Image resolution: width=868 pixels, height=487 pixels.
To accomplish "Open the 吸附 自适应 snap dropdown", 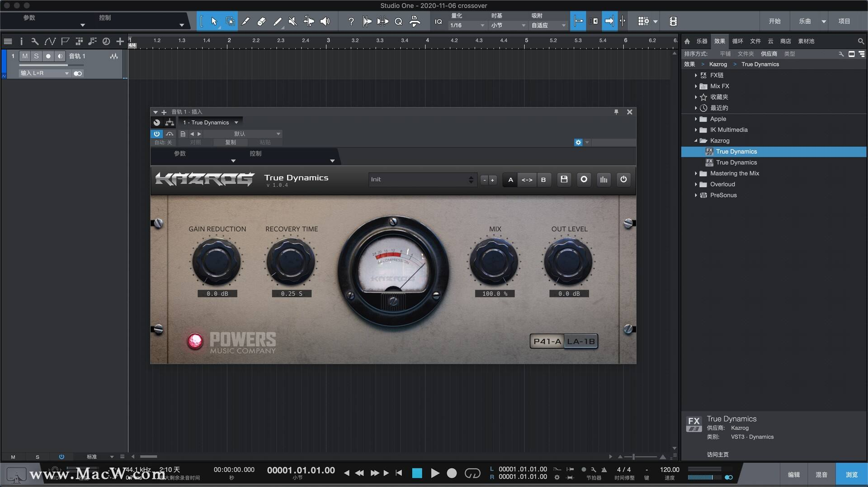I will (548, 25).
